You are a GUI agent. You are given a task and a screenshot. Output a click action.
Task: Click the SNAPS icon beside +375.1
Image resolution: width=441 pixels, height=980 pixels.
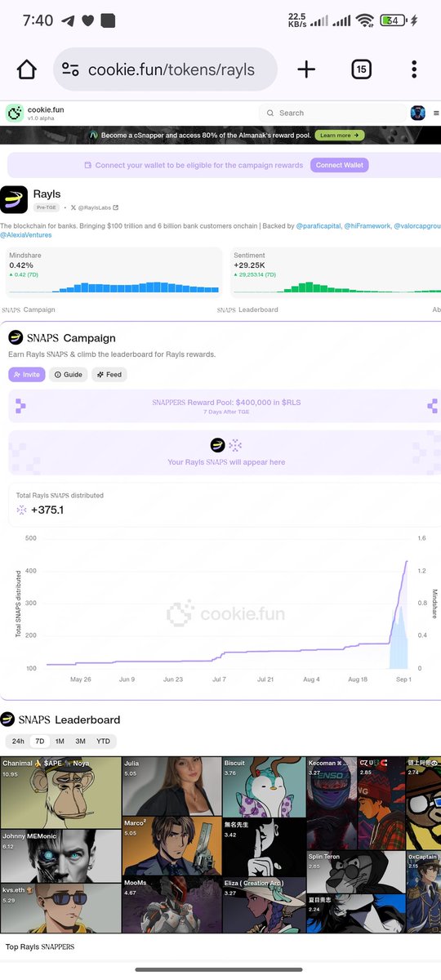coord(21,510)
